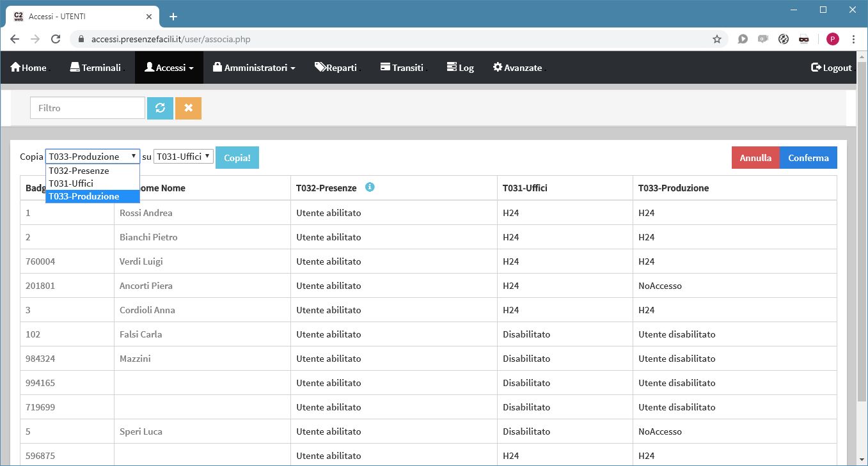The height and width of the screenshot is (466, 868).
Task: Click the orange clear filter X icon
Action: point(188,108)
